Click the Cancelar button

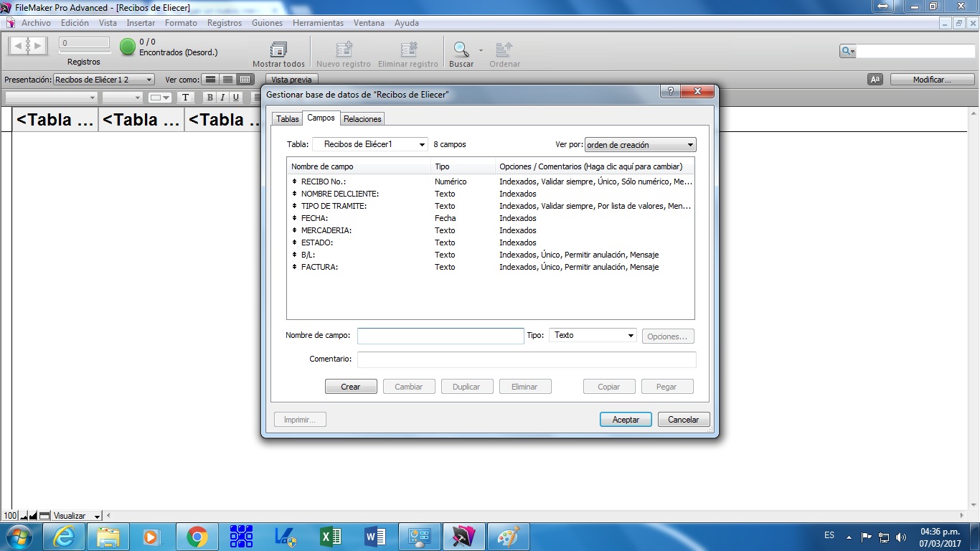click(x=684, y=420)
